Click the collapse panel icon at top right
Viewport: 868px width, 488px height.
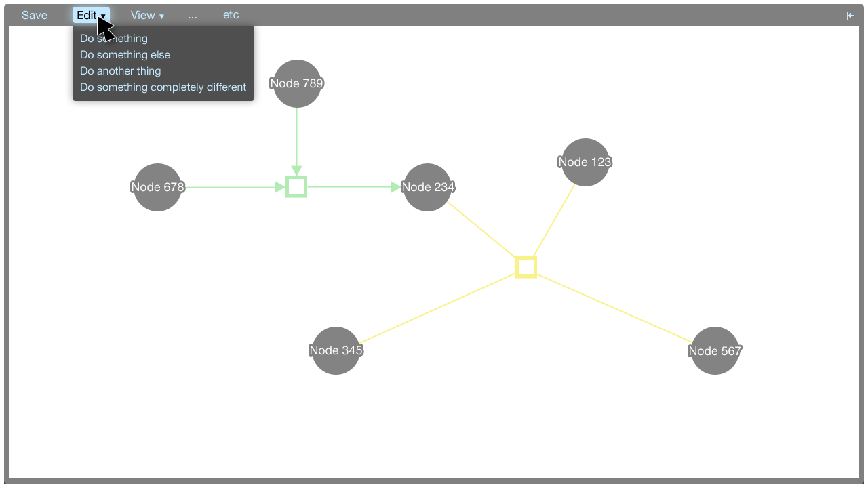(850, 16)
